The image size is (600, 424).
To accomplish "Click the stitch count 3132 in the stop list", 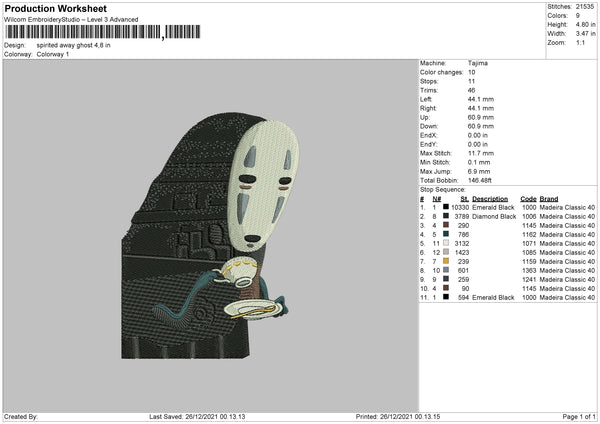I will [461, 243].
